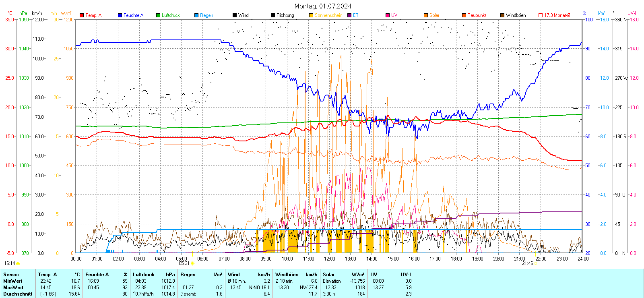Click the sunrise sun icon at 05:31
Screen dimensions: 644x298
coord(192,263)
